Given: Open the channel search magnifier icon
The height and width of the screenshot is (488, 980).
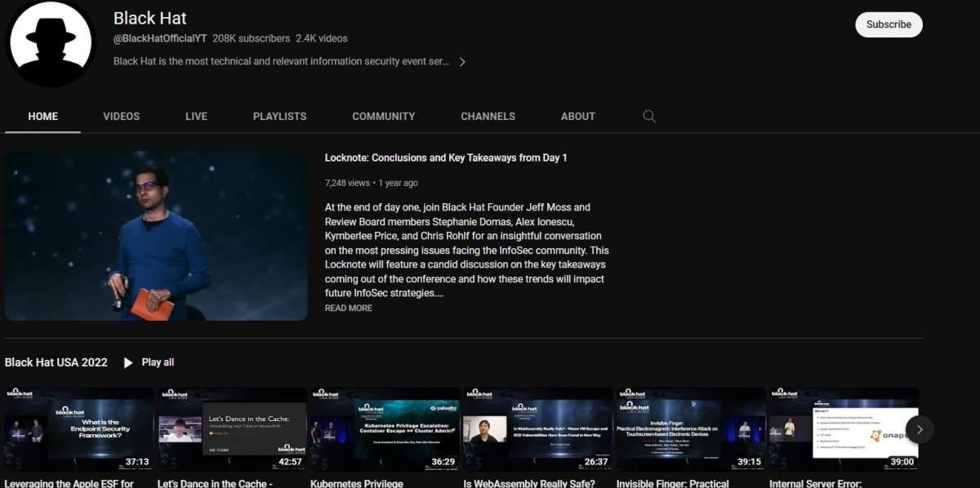Looking at the screenshot, I should [x=649, y=117].
